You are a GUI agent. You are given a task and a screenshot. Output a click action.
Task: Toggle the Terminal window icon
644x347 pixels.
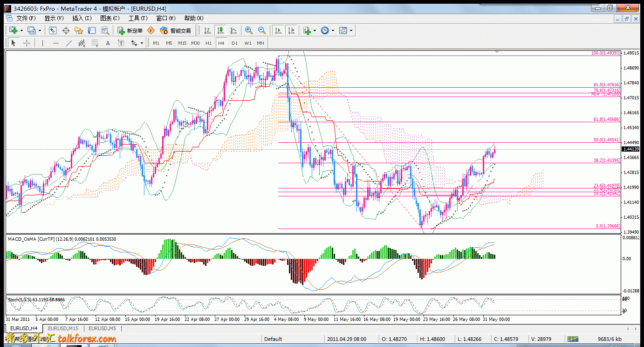(92, 30)
